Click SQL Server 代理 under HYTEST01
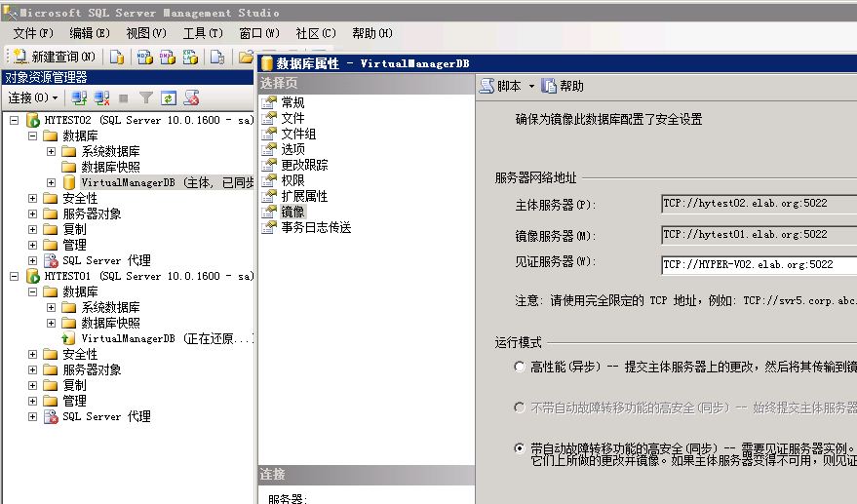Image resolution: width=857 pixels, height=504 pixels. [x=106, y=416]
